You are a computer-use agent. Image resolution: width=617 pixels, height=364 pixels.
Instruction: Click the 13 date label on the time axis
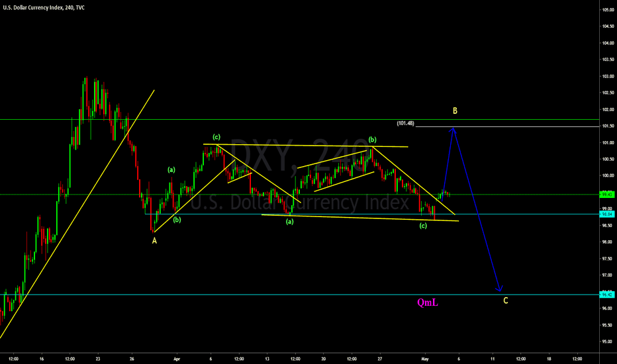(267, 359)
